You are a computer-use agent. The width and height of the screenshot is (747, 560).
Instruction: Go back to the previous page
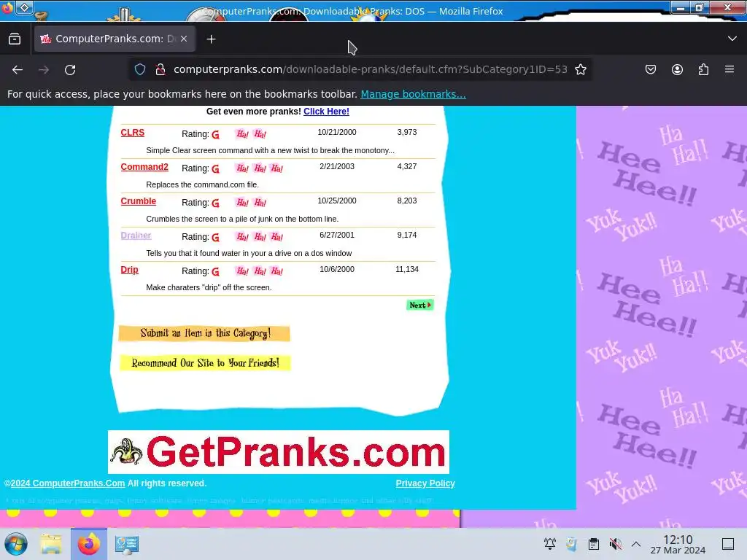[18, 69]
